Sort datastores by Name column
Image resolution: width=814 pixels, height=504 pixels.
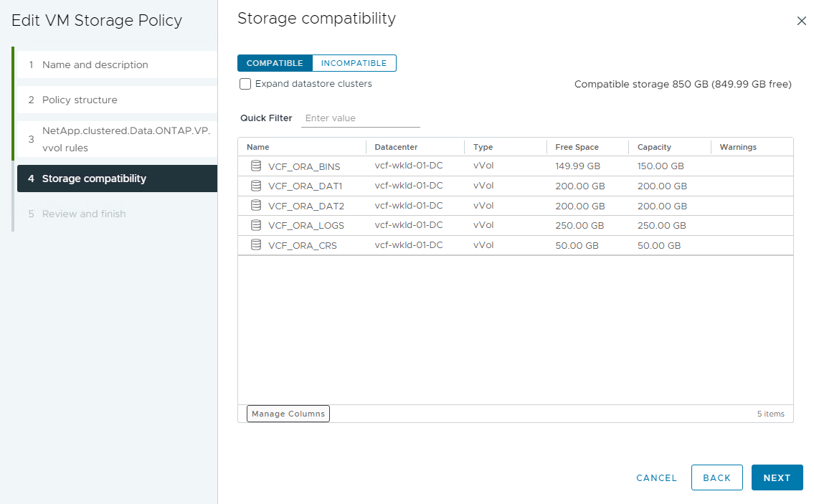point(258,147)
